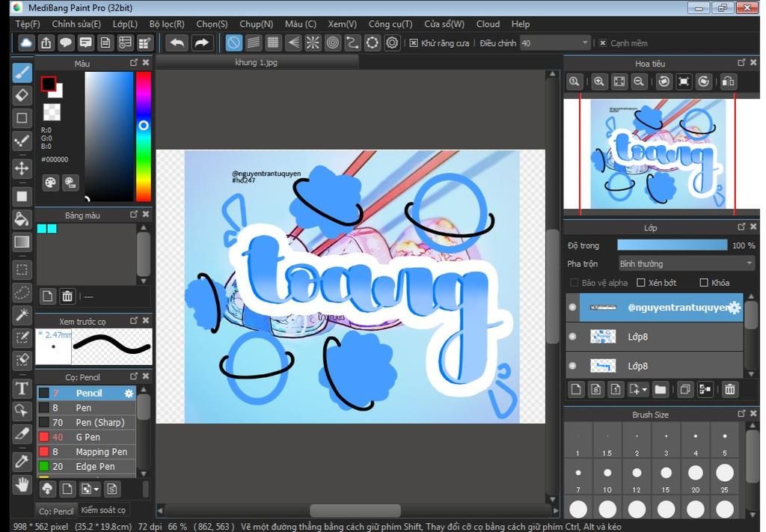
Task: Zoom in on the Navigator panel
Action: [599, 82]
